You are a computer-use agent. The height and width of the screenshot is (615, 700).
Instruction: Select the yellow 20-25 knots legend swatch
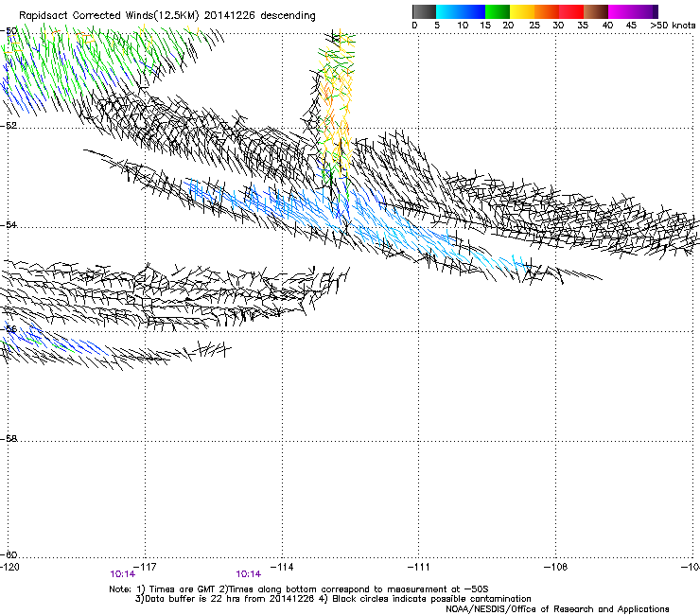(522, 11)
